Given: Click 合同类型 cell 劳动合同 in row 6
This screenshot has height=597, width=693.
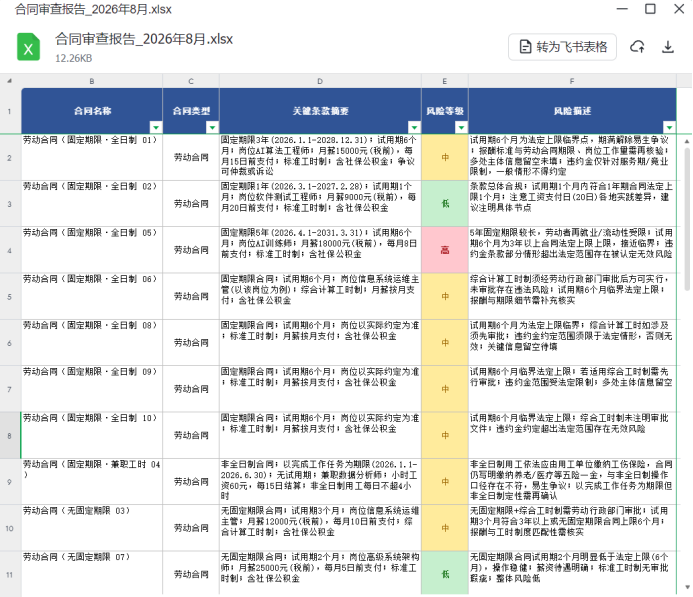Looking at the screenshot, I should (191, 343).
